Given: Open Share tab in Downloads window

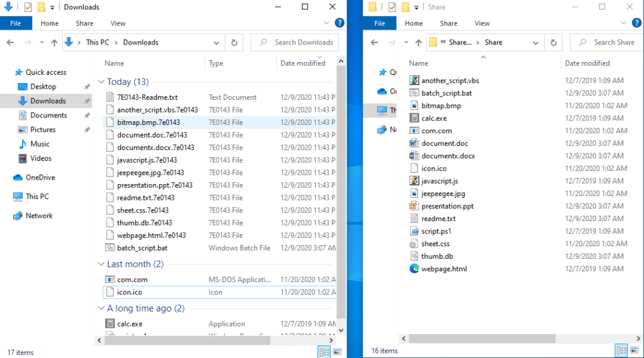Looking at the screenshot, I should coord(84,23).
